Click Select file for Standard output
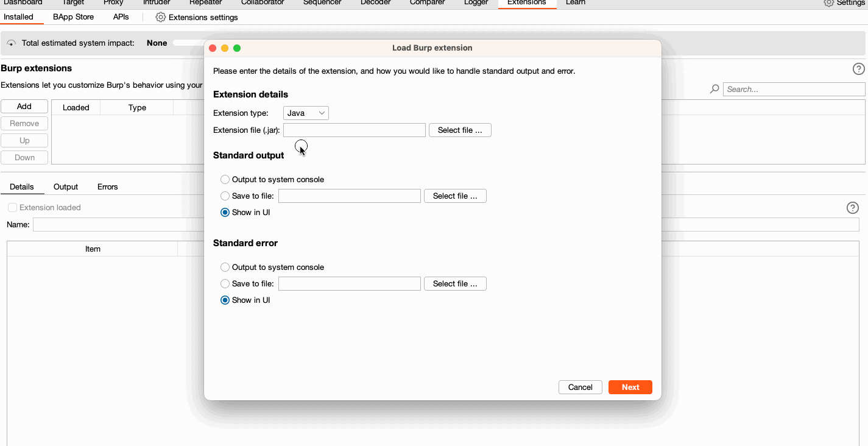The height and width of the screenshot is (446, 868). (455, 196)
